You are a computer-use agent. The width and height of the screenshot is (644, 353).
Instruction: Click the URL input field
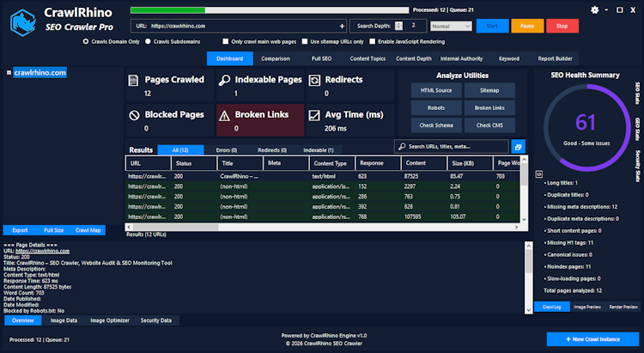[x=239, y=26]
